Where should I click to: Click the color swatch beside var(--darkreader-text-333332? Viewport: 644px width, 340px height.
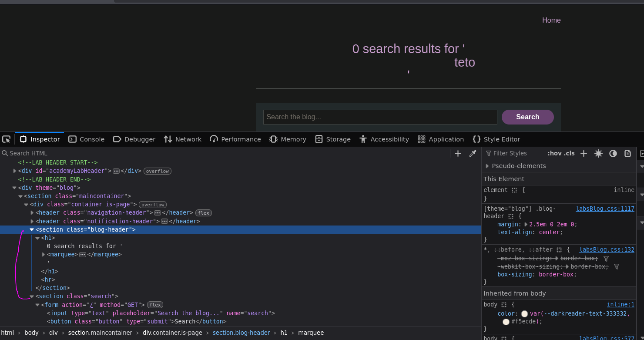524,314
